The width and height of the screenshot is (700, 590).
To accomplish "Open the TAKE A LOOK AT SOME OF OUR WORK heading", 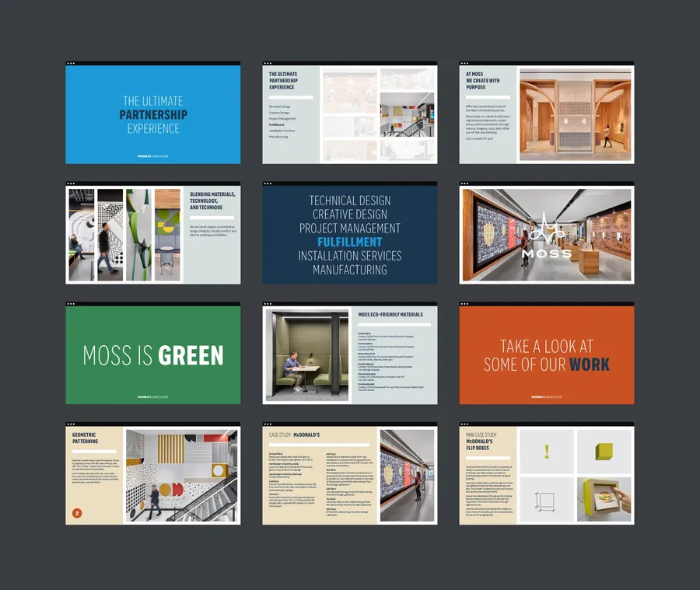I will click(x=546, y=354).
